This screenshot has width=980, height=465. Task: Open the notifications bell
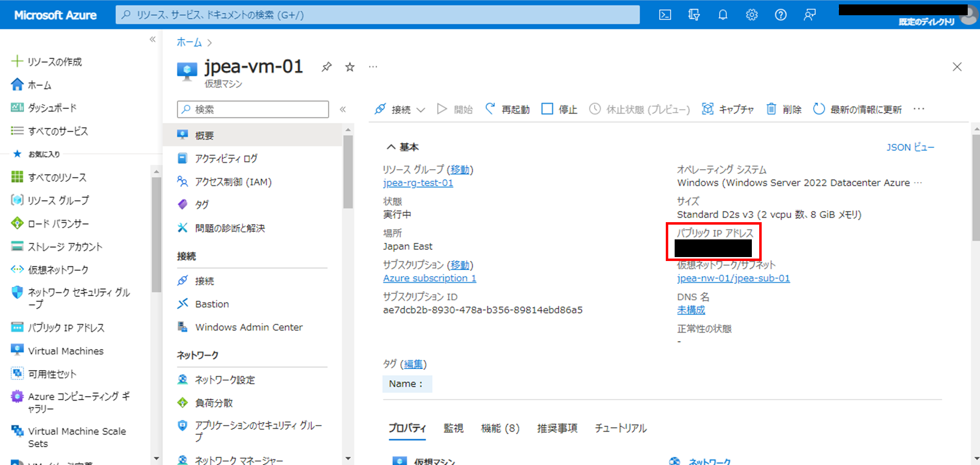pos(723,15)
